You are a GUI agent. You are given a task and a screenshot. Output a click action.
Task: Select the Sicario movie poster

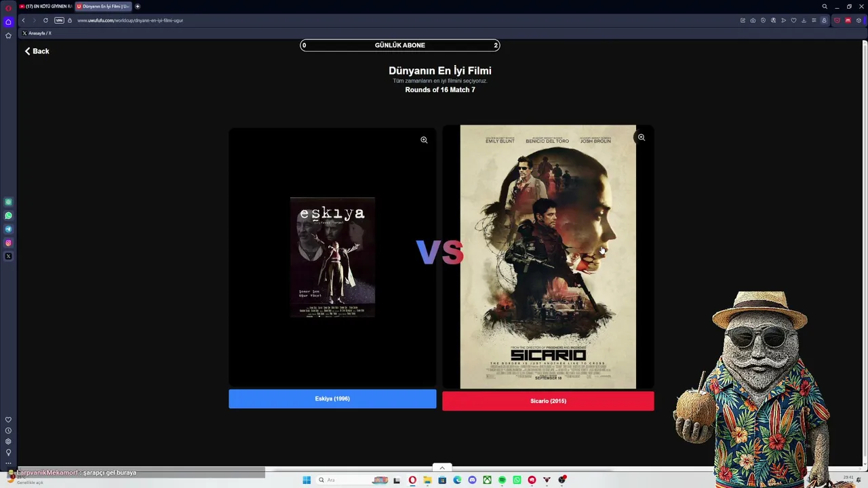pyautogui.click(x=548, y=257)
